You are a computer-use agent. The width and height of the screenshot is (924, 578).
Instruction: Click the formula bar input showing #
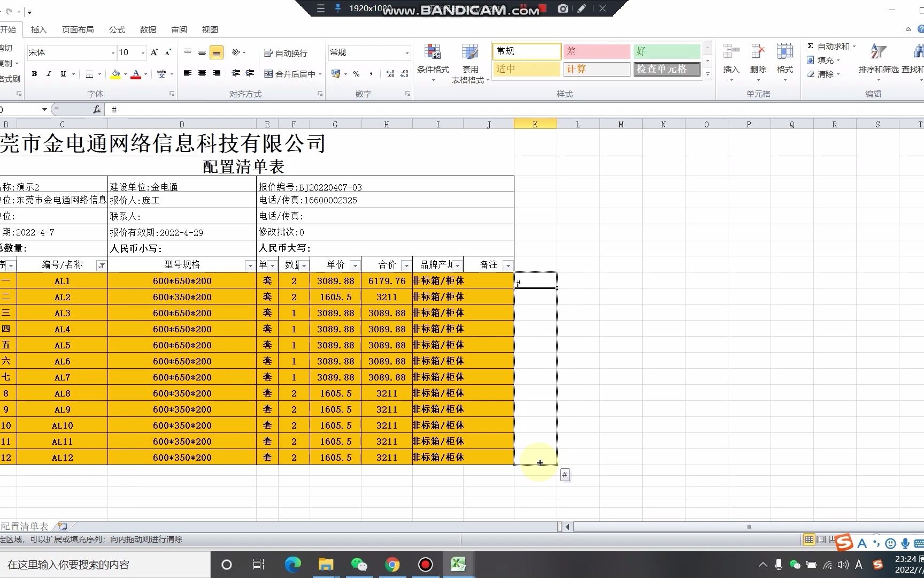(513, 110)
